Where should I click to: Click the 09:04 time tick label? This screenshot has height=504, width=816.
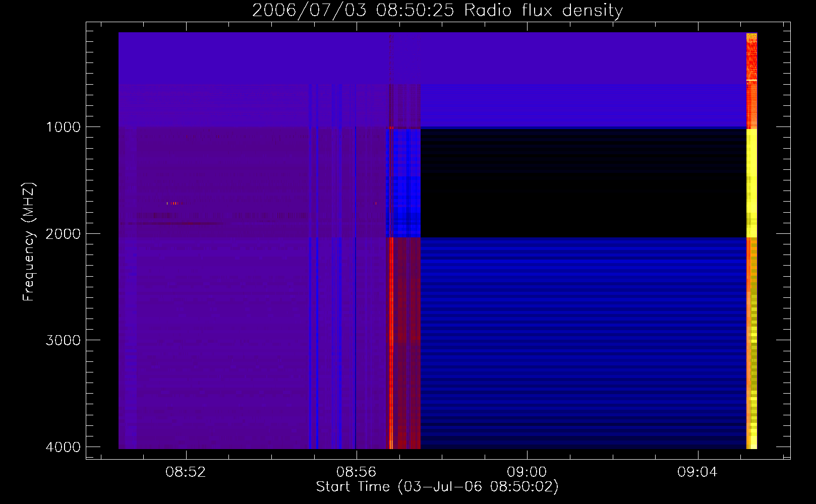pos(697,472)
